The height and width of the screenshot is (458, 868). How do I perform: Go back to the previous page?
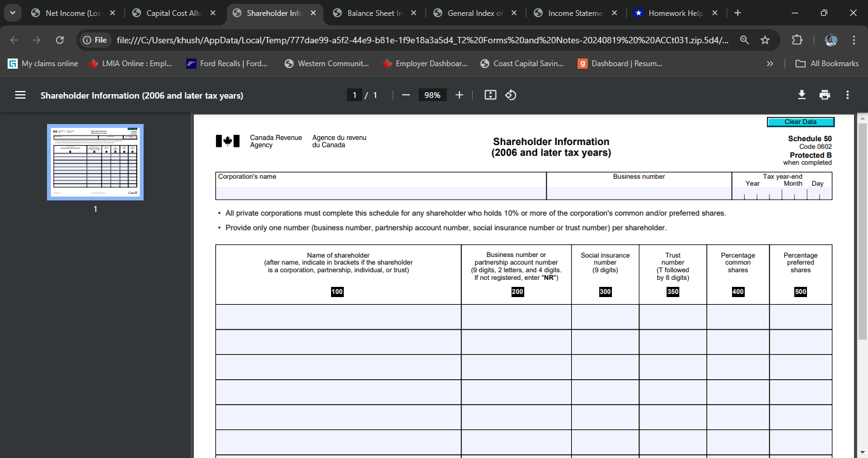(x=15, y=40)
